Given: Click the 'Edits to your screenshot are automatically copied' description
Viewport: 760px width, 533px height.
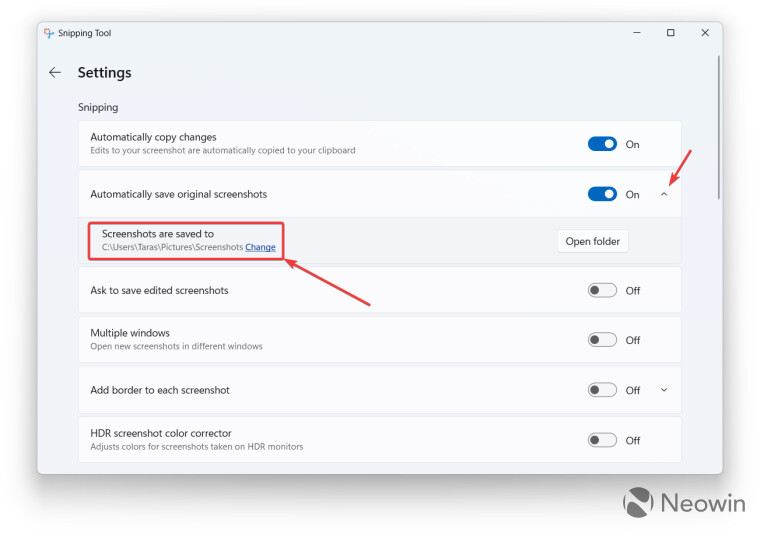Looking at the screenshot, I should (x=223, y=151).
